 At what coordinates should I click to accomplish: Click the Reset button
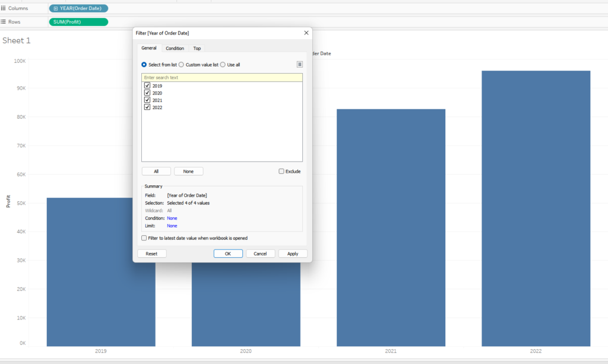point(151,254)
